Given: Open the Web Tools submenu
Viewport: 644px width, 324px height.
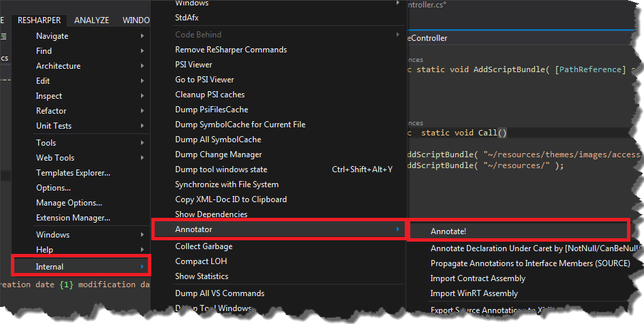Looking at the screenshot, I should [80, 158].
